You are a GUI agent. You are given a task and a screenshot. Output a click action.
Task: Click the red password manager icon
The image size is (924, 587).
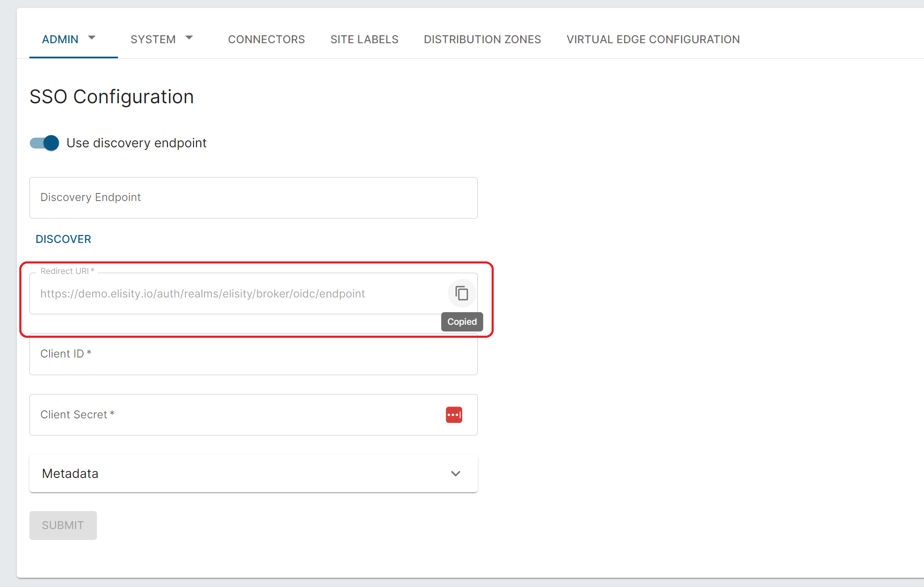[454, 415]
